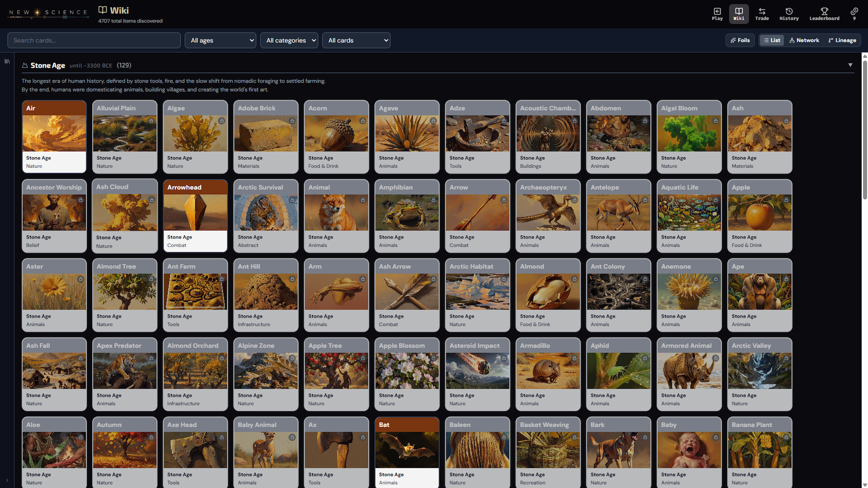This screenshot has width=868, height=488.
Task: Click the lock icon on Armadillo card
Action: click(x=575, y=358)
